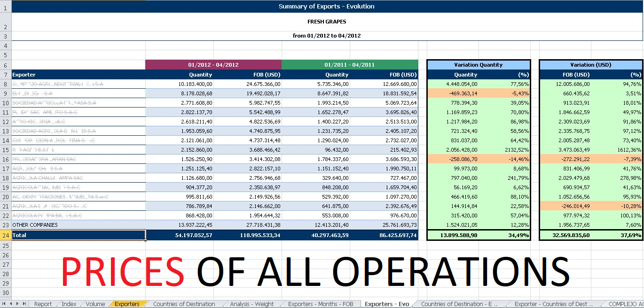Open the Volume sheet tab
This screenshot has width=644, height=308.
(95, 304)
